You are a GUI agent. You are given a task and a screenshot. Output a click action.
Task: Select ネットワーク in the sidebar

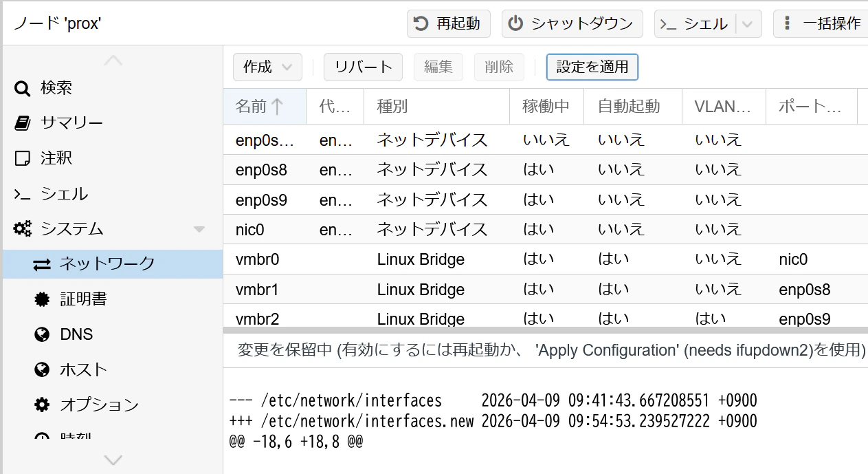(x=113, y=264)
